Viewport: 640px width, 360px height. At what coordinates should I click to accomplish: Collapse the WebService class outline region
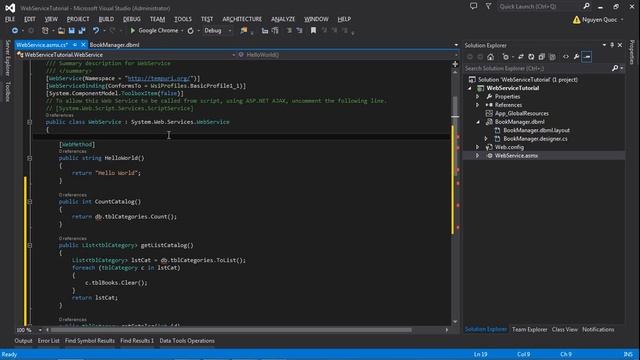pos(29,122)
